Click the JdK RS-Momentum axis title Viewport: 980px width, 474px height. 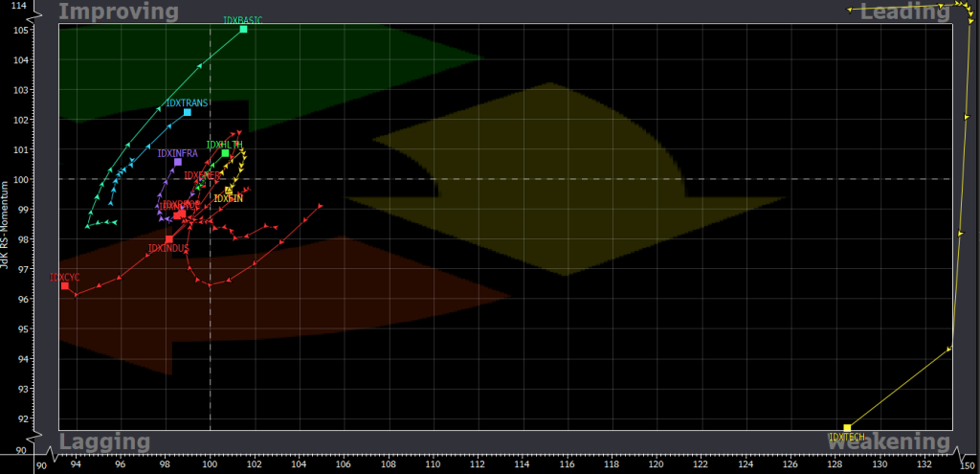pos(5,225)
